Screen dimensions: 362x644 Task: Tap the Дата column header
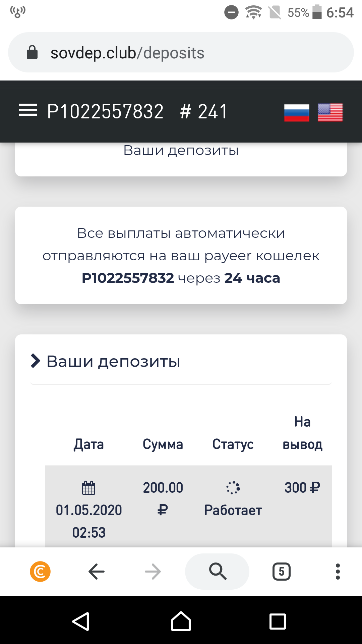tap(89, 444)
